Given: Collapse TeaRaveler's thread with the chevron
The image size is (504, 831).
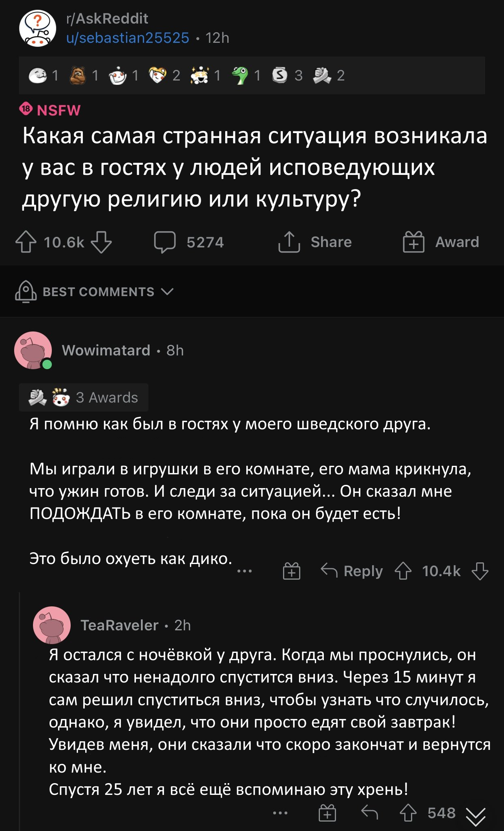Looking at the screenshot, I should point(476,816).
